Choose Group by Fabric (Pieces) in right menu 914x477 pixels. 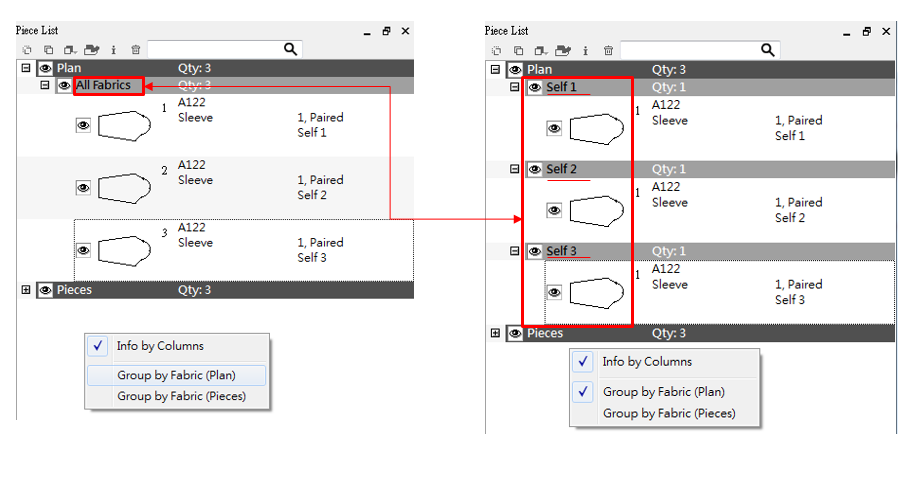668,413
